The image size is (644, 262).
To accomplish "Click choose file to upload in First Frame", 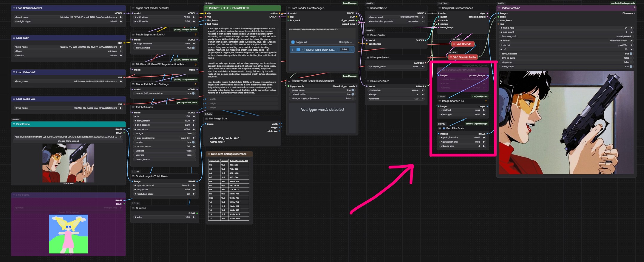I will pos(68,141).
